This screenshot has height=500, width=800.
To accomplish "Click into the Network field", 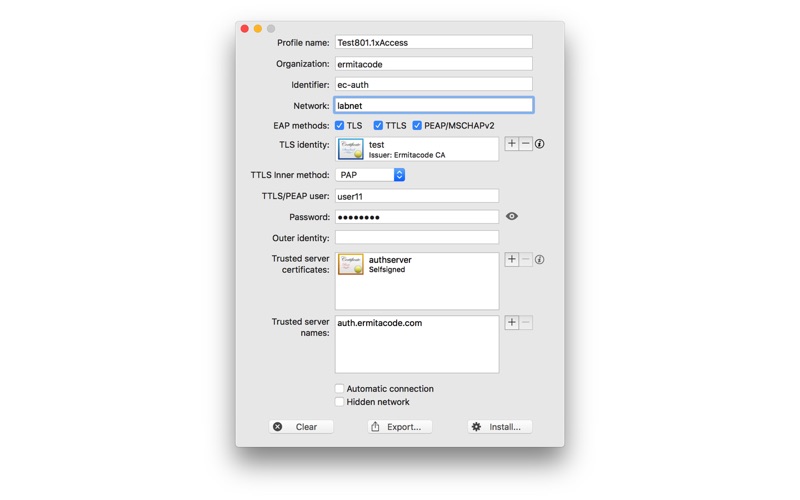I will click(434, 105).
